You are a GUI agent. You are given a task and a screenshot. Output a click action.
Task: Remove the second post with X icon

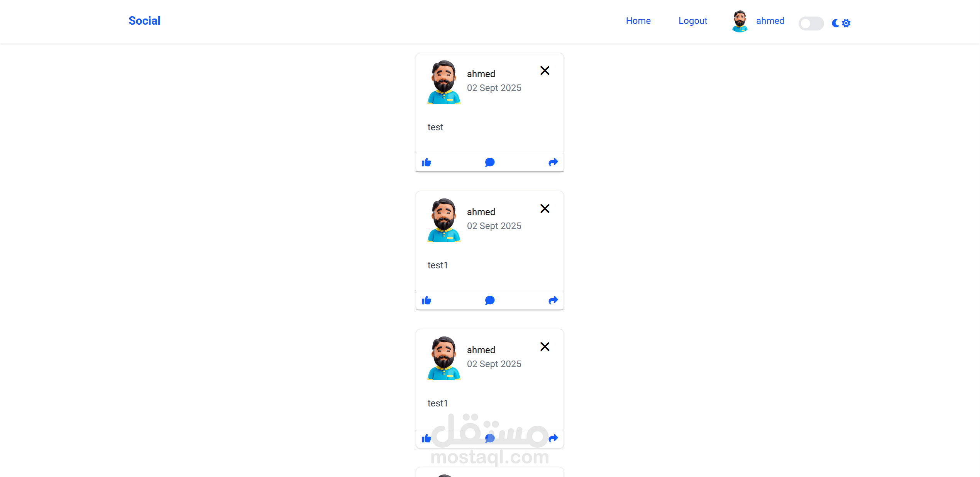pos(545,209)
